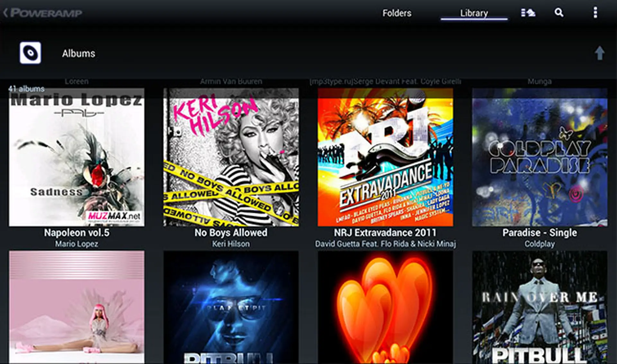Open the blue Planet Pit album cover
The width and height of the screenshot is (617, 364).
[x=231, y=307]
